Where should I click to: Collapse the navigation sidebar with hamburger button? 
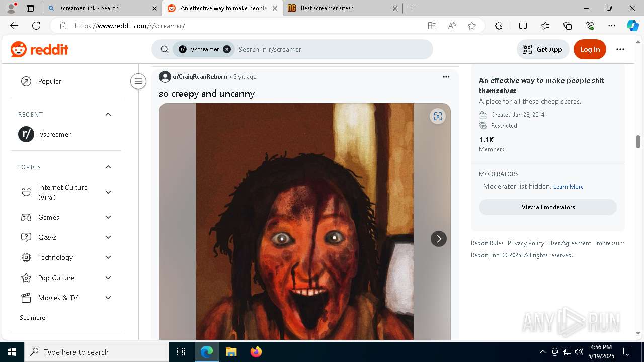[x=138, y=81]
